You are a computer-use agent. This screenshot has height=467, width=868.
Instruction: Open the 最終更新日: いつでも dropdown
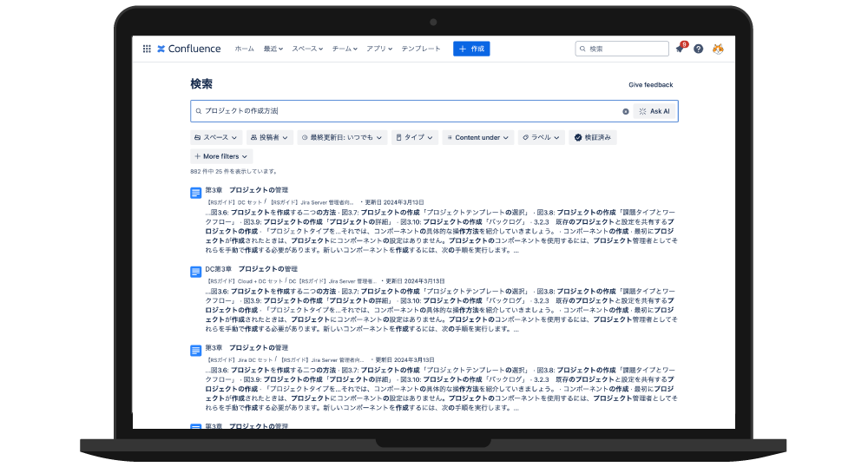point(341,137)
